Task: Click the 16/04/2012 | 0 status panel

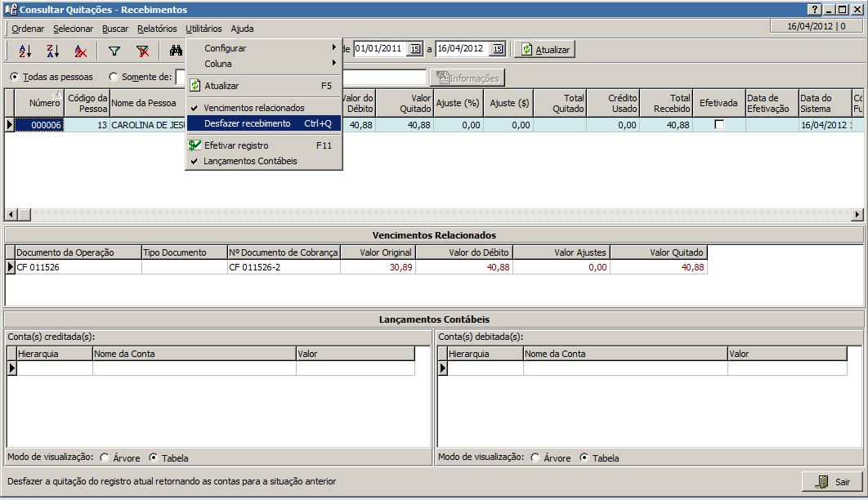Action: click(x=817, y=26)
